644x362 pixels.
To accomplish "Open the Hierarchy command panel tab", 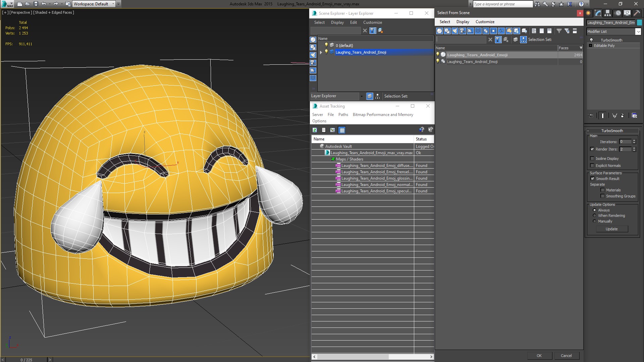I will pos(608,13).
